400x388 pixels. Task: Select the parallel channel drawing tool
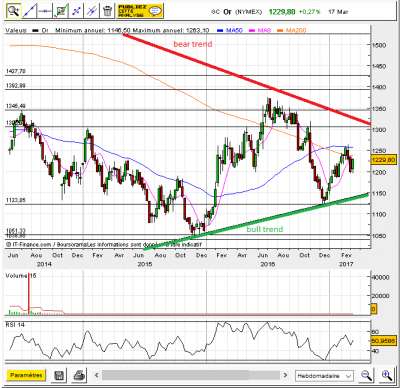click(x=92, y=11)
